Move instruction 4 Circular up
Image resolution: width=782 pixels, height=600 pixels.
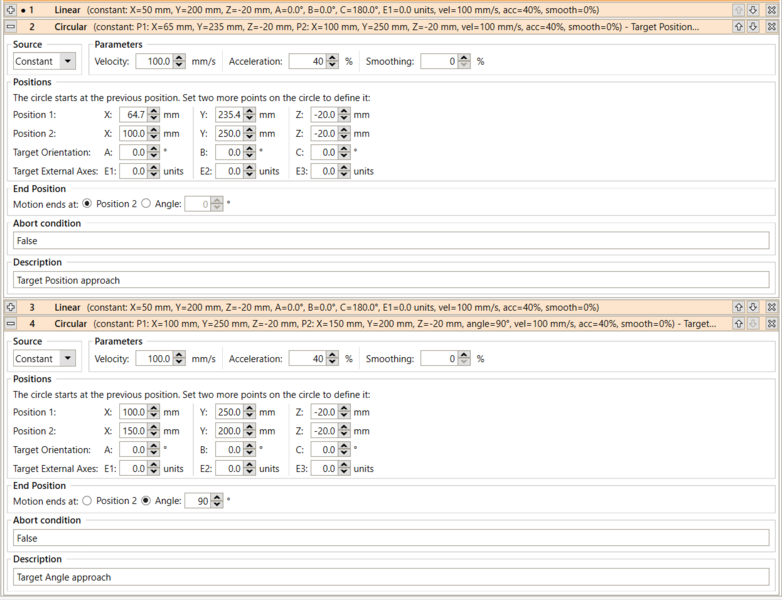click(x=738, y=324)
